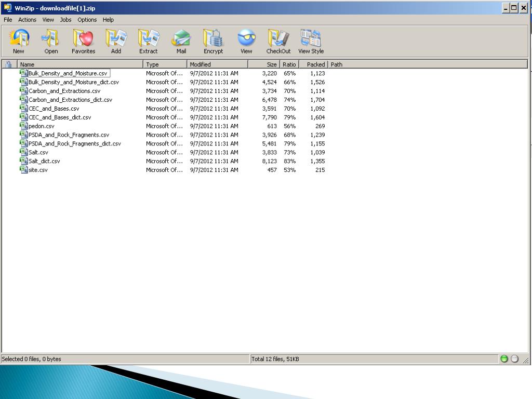Select the file CEC_and_Bases_dict.csv
532x399 pixels.
(60, 117)
